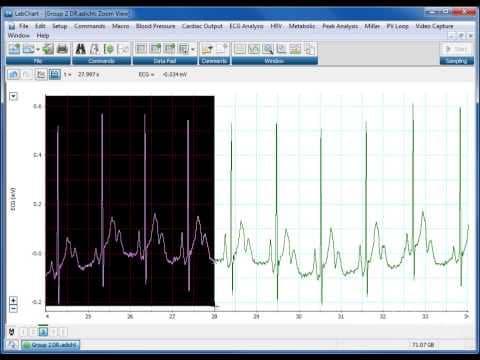This screenshot has width=480, height=360.
Task: Click the Spectrum icon in the Window group
Action: coord(295,49)
